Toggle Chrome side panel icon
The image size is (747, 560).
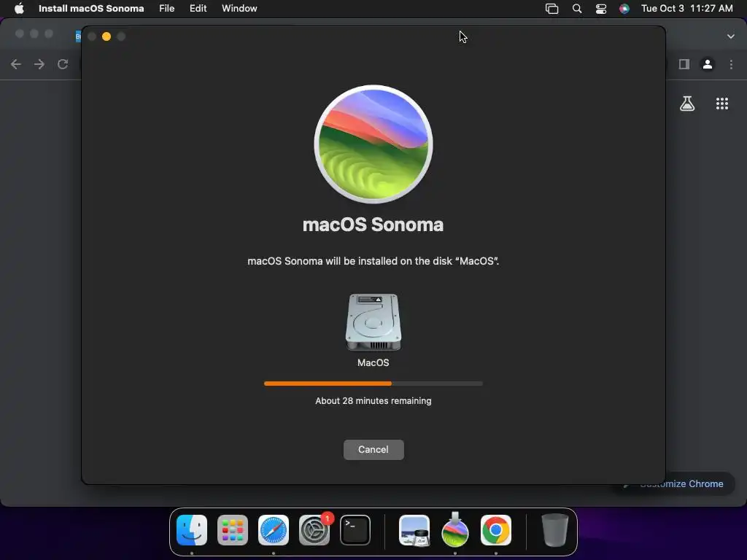coord(684,64)
